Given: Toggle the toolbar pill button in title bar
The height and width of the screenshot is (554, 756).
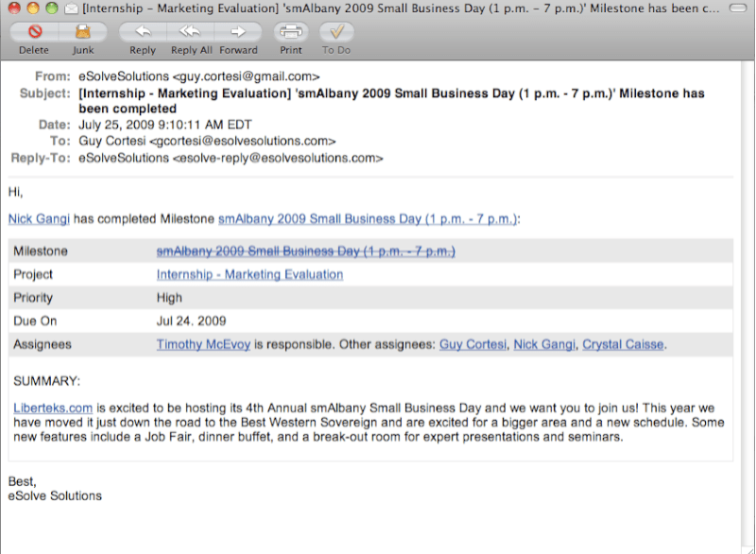Looking at the screenshot, I should click(737, 9).
